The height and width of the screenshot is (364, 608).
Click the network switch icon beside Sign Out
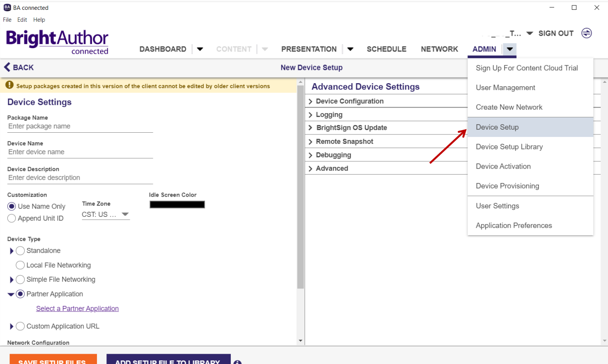point(587,33)
